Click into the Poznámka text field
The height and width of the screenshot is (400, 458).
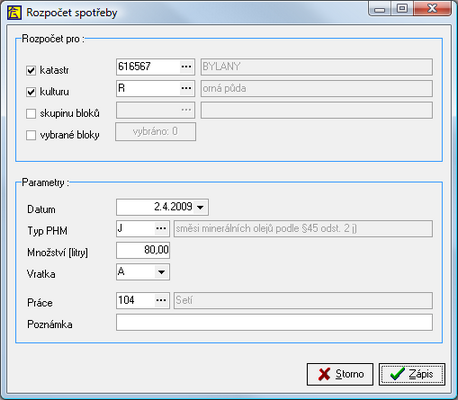click(x=274, y=322)
